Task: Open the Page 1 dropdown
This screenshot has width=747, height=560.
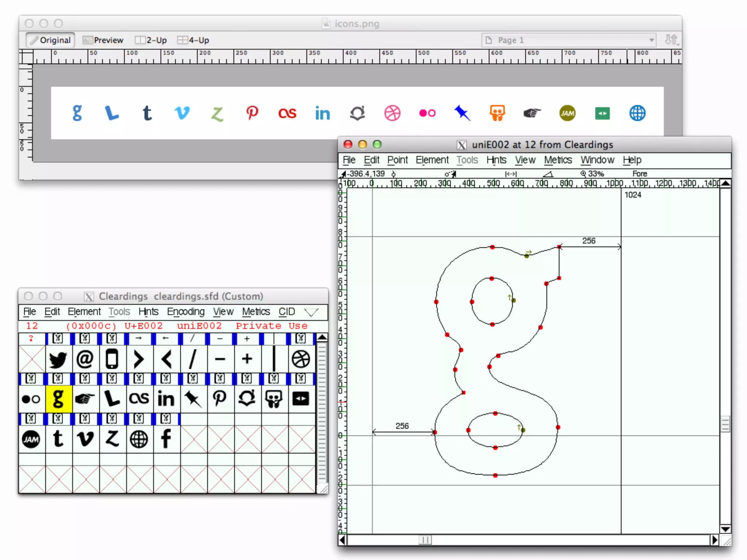Action: 568,40
